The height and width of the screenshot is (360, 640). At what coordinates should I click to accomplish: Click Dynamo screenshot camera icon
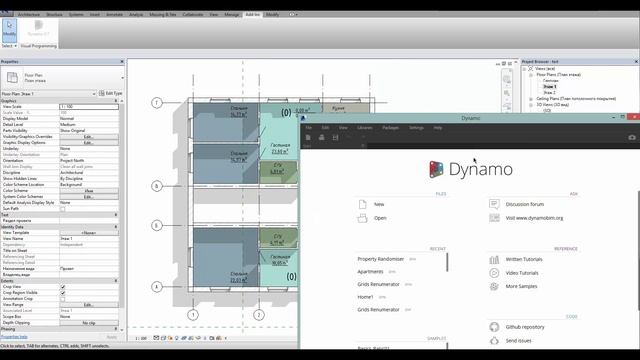(x=632, y=138)
